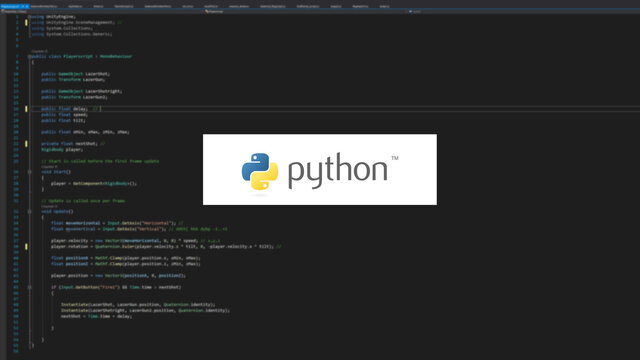The width and height of the screenshot is (640, 360).
Task: Click the "private float nextShot;" line
Action: pyautogui.click(x=69, y=144)
